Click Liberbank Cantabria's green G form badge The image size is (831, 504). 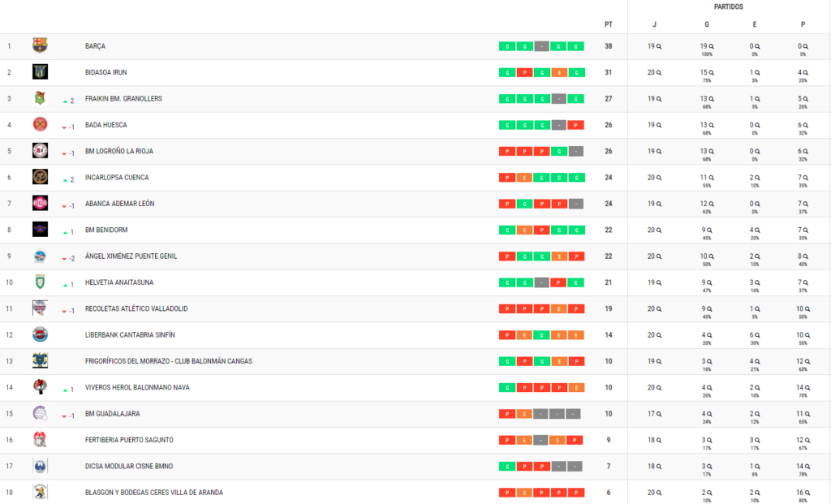pos(541,335)
